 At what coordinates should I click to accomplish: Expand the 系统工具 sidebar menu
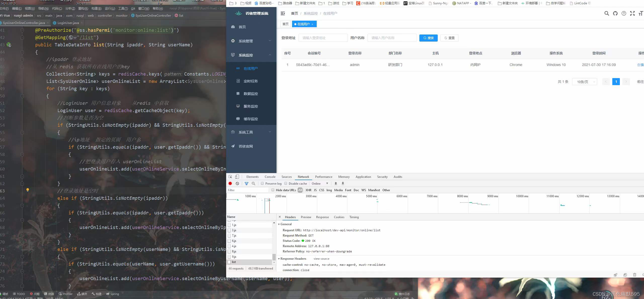(x=251, y=132)
